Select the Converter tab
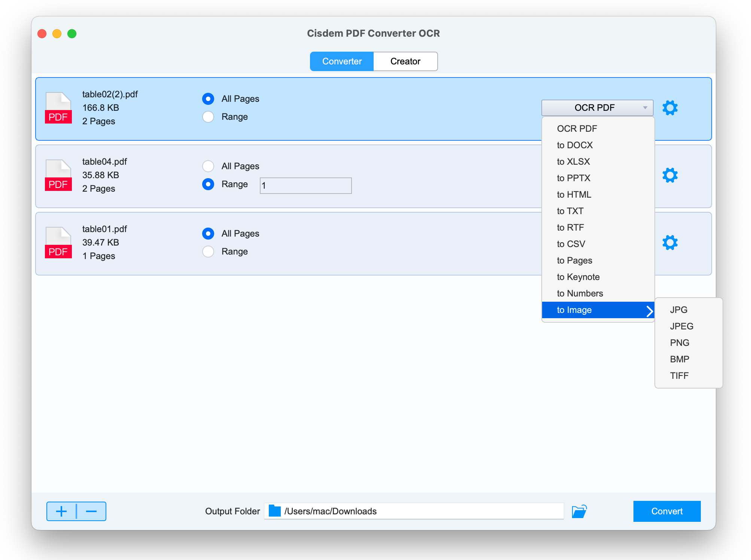Image resolution: width=751 pixels, height=560 pixels. (341, 61)
